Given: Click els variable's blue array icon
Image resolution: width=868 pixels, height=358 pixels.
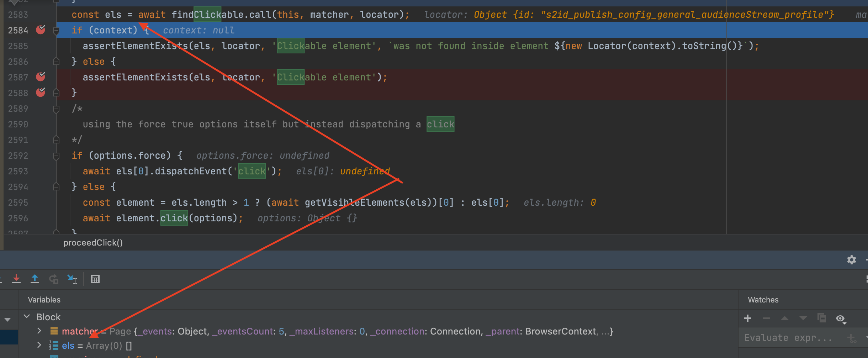Looking at the screenshot, I should click(54, 346).
